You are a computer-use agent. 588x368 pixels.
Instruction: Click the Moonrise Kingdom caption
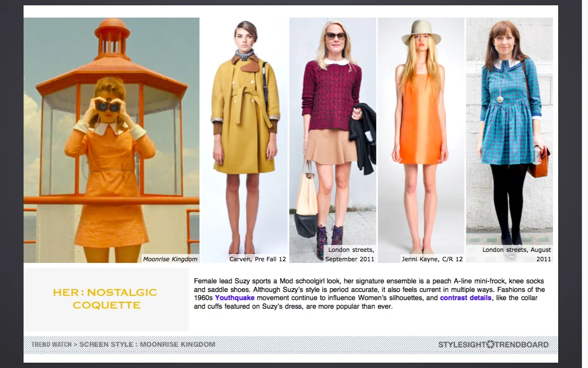click(x=170, y=259)
